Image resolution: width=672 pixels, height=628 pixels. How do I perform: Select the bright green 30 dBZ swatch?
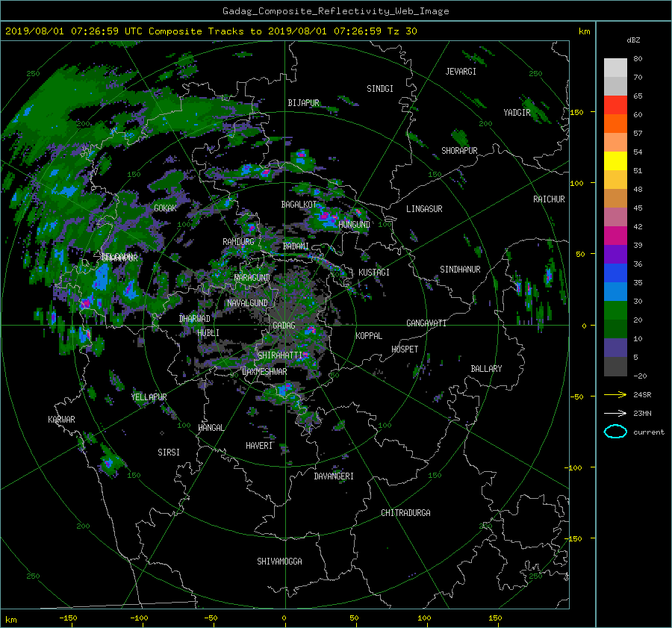[x=615, y=311]
